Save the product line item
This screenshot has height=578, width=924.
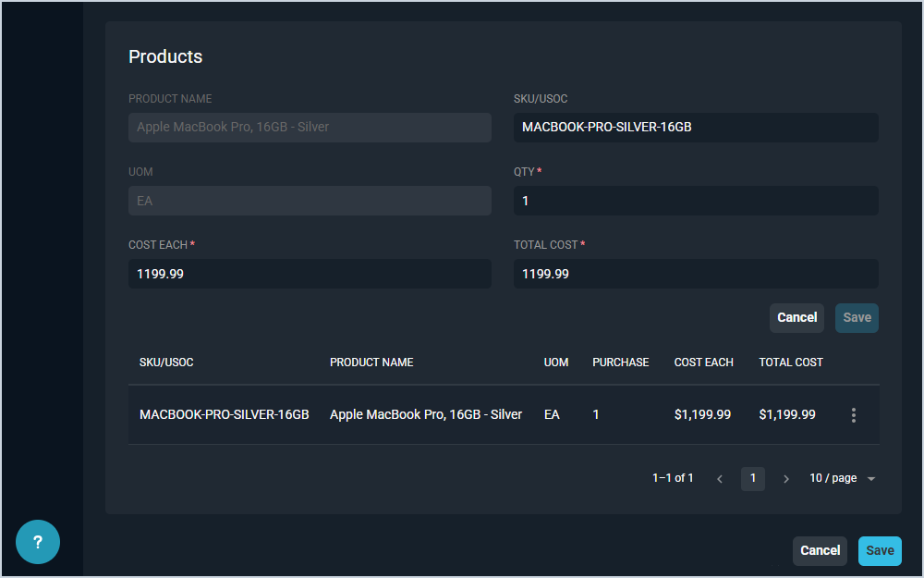pos(857,318)
